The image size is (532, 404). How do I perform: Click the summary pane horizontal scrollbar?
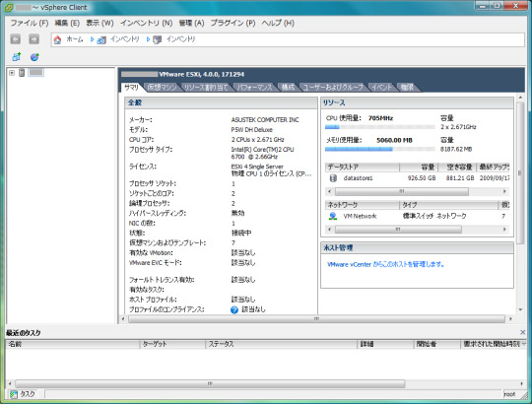click(316, 319)
